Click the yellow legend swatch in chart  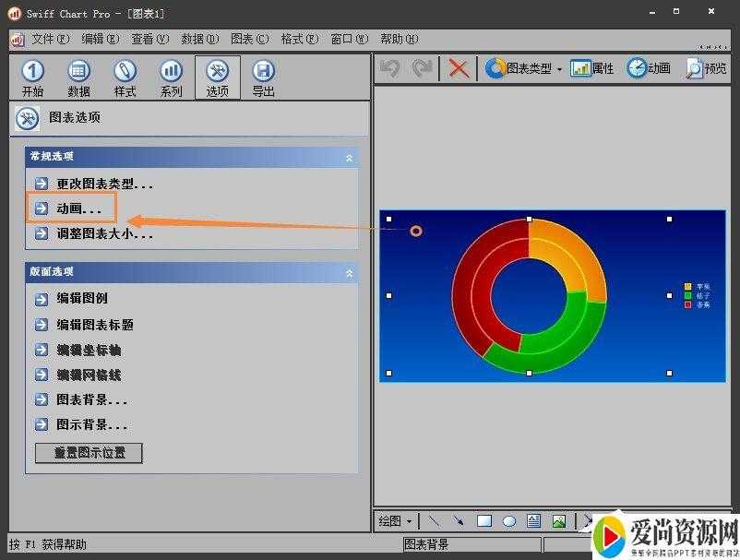(687, 287)
